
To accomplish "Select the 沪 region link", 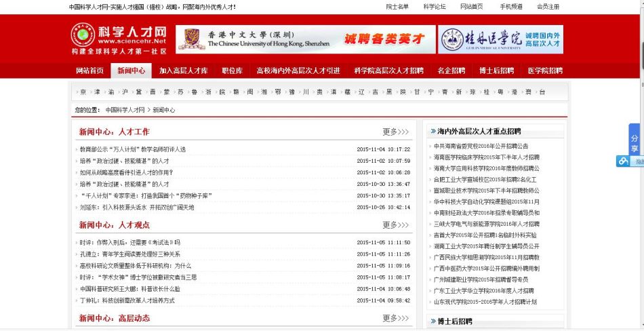I will pyautogui.click(x=125, y=92).
